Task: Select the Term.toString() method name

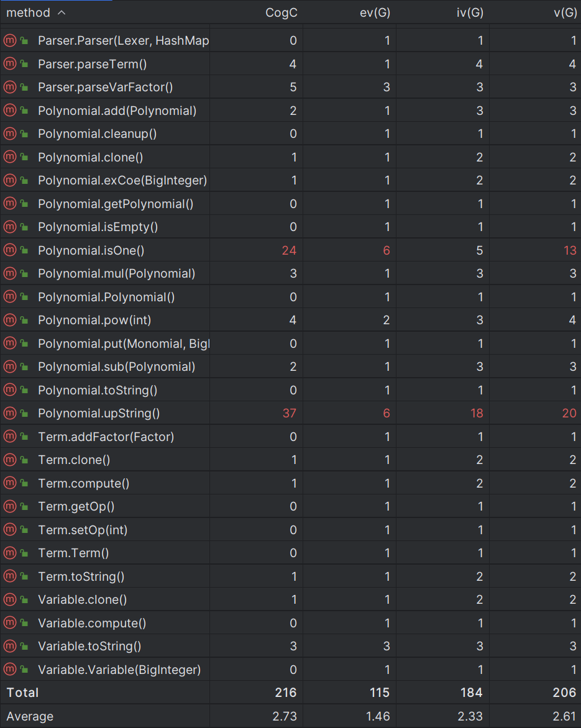Action: (81, 576)
